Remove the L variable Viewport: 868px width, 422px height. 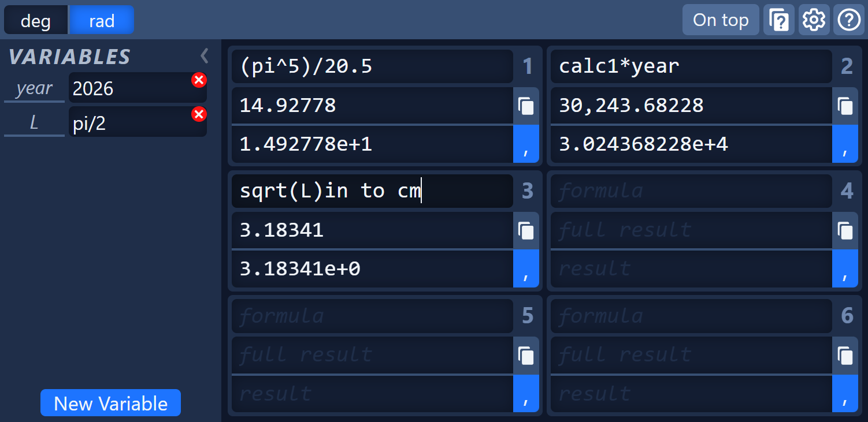click(199, 113)
